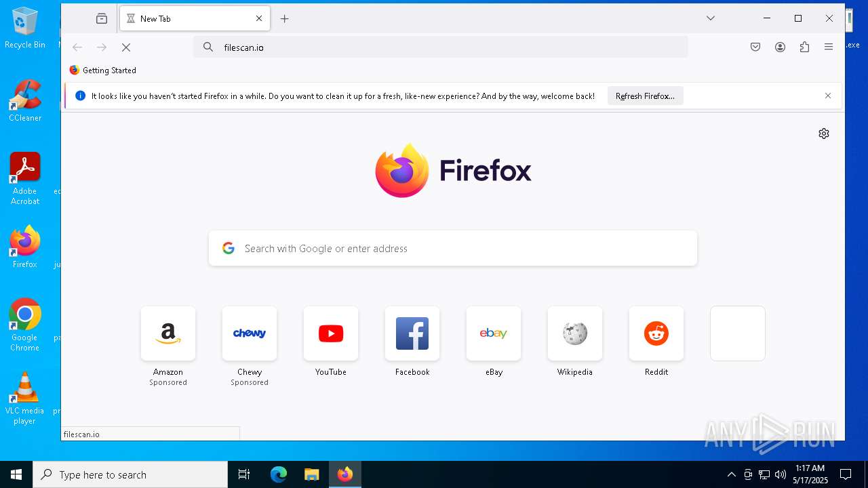Click Firefox taskbar button

(x=345, y=474)
